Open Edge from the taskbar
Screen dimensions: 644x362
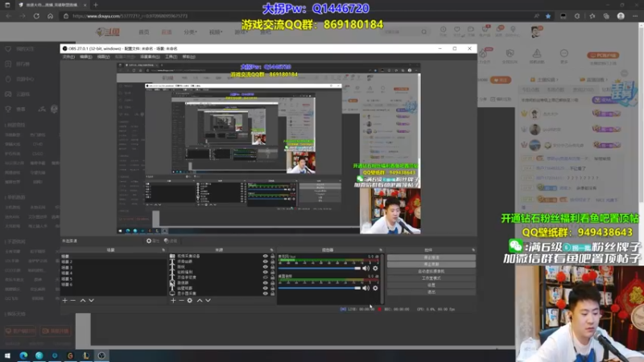click(23, 356)
